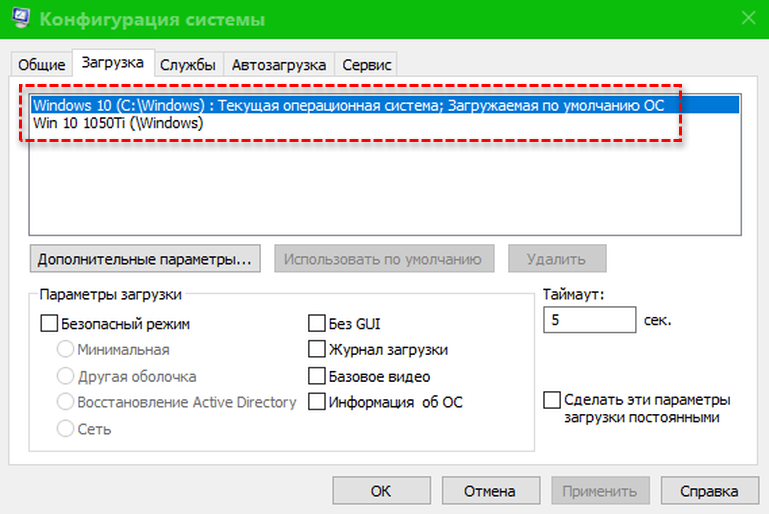Viewport: 769px width, 514px height.
Task: Switch to the Общие tab
Action: click(x=41, y=65)
